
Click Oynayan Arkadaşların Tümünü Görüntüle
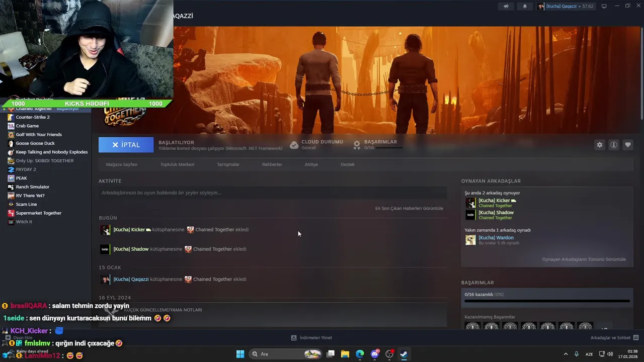click(584, 259)
